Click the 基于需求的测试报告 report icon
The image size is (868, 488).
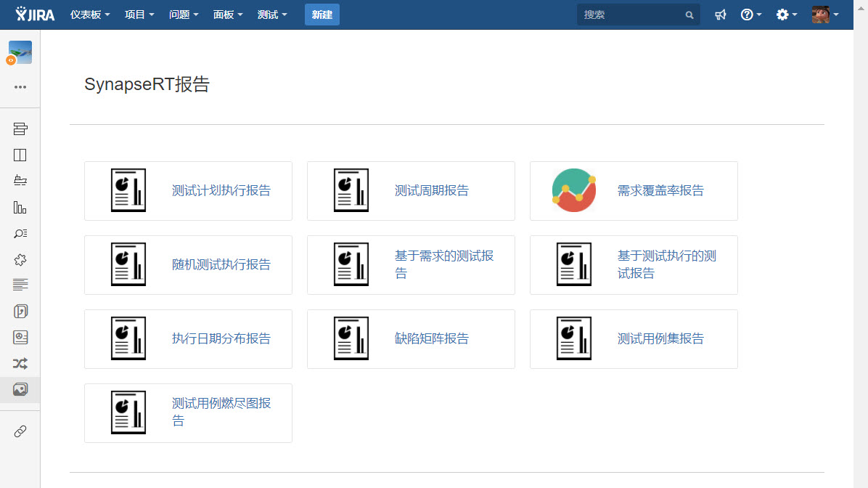[351, 264]
